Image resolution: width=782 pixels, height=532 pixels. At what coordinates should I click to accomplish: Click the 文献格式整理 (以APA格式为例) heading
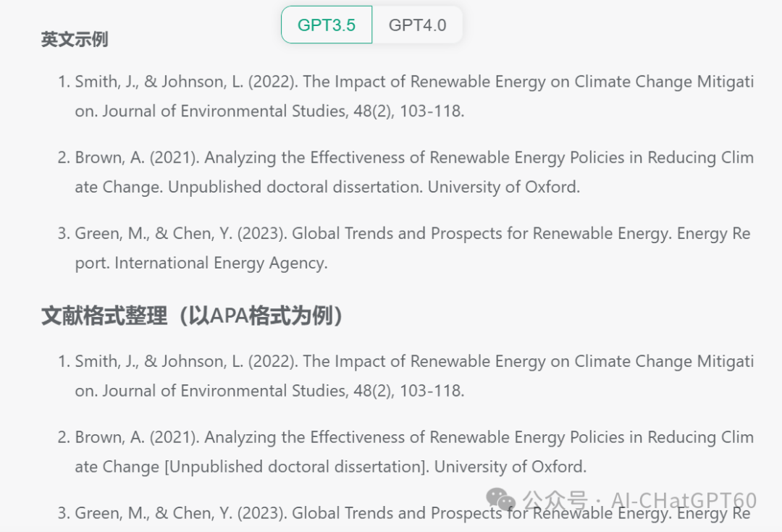pyautogui.click(x=193, y=316)
